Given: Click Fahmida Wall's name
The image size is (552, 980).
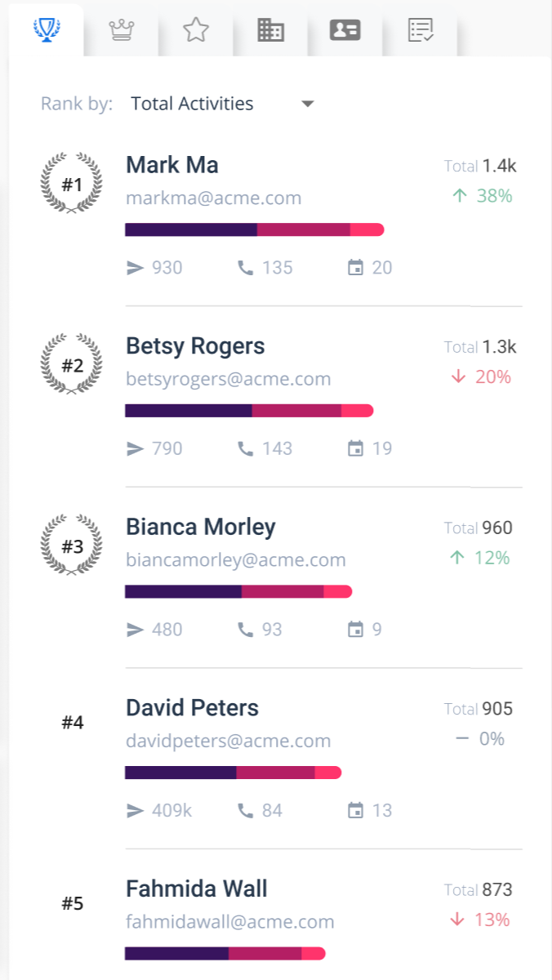Looking at the screenshot, I should [197, 889].
